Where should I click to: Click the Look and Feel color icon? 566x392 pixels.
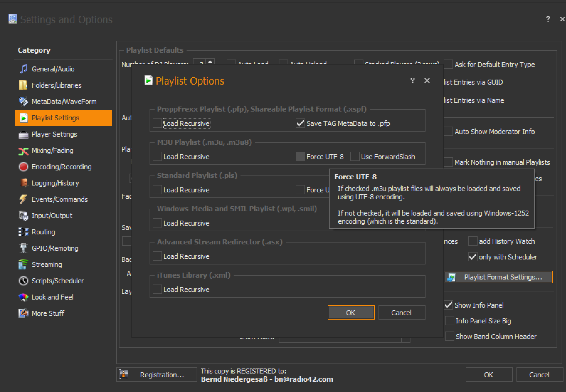24,297
